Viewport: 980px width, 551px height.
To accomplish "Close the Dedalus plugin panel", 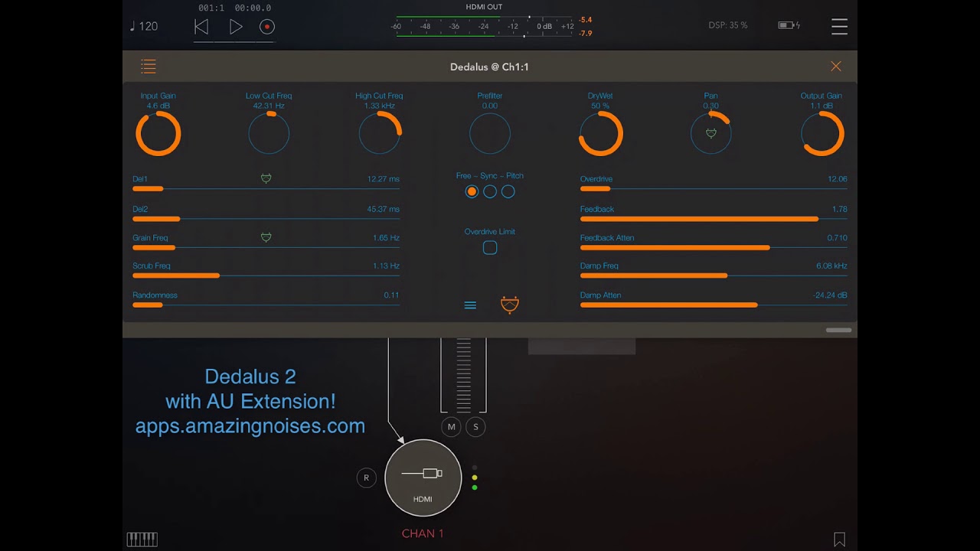I will click(836, 67).
